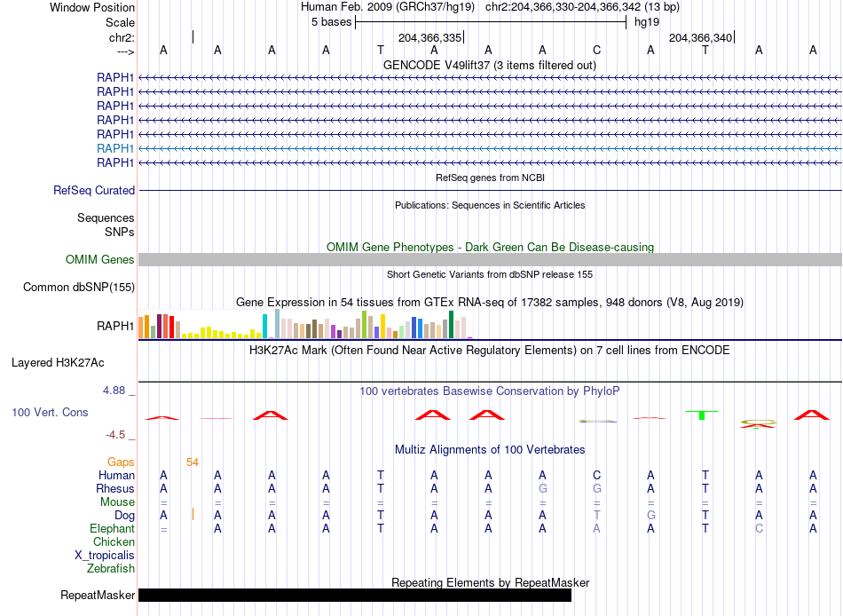Image resolution: width=843 pixels, height=616 pixels.
Task: Click the '5 bases' scale bar text
Action: [331, 22]
